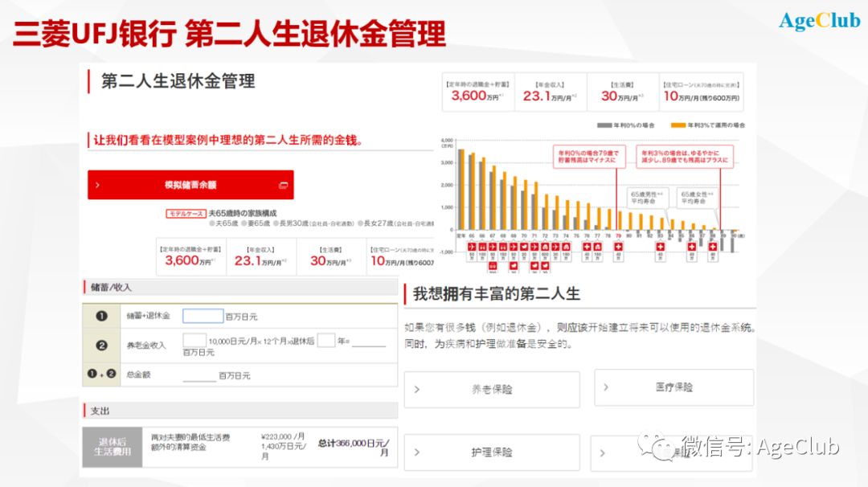Click the gray 年利0% legend swatch
Viewport: 868px width, 487px height.
point(604,125)
